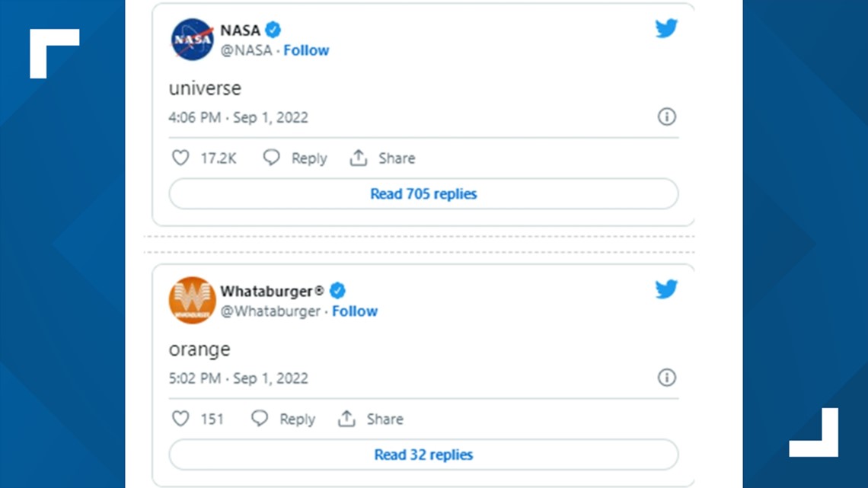Click the Twitter bird icon on NASA's tweet
Viewport: 868px width, 488px height.
(x=666, y=28)
